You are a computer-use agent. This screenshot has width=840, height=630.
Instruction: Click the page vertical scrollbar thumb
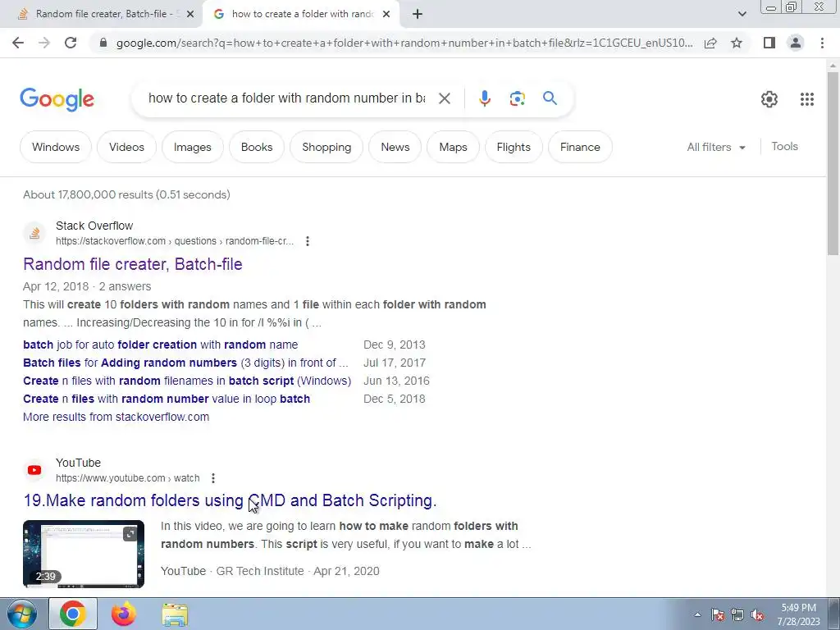833,163
